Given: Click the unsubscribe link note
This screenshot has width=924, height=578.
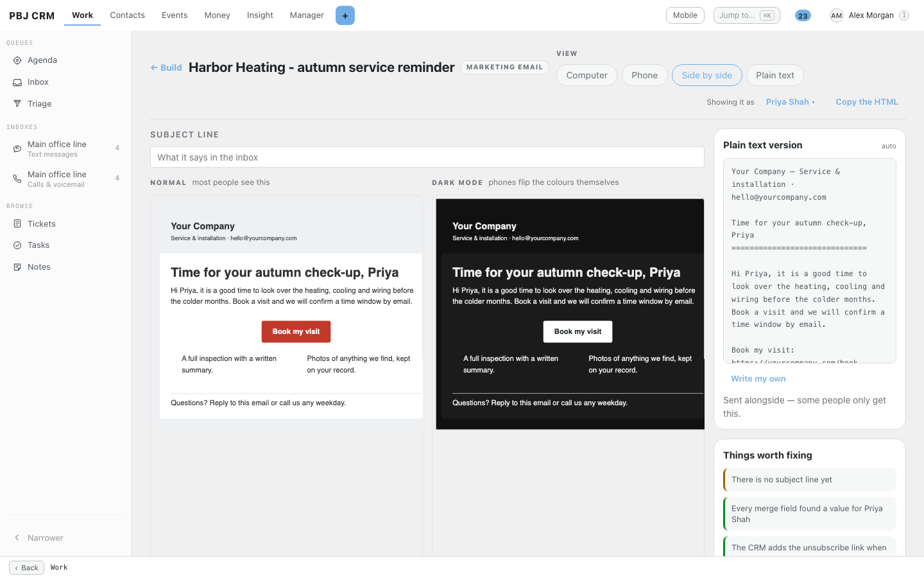Looking at the screenshot, I should [810, 547].
